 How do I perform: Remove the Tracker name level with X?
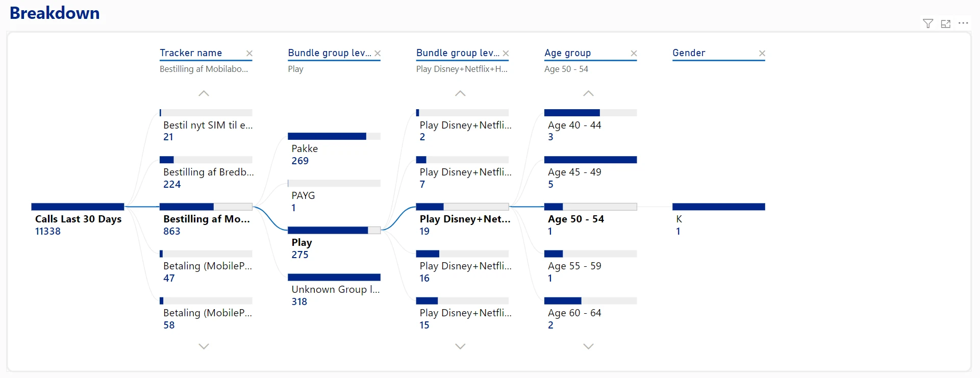coord(249,54)
